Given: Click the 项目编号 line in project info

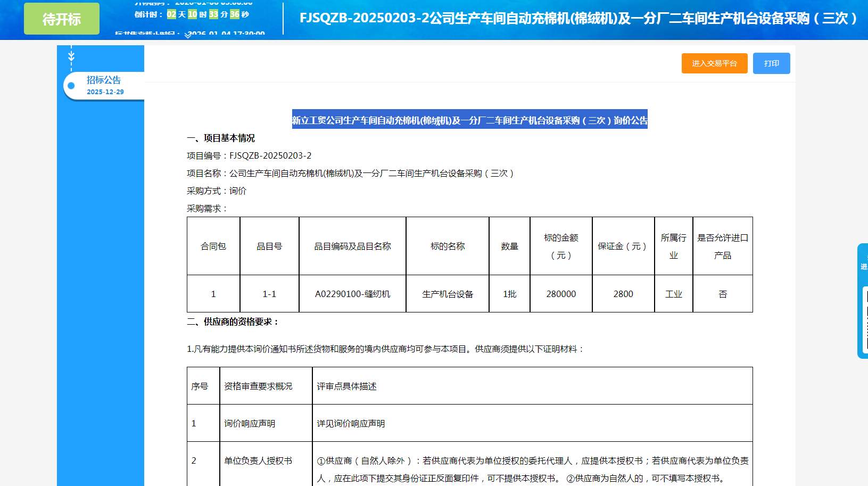Looking at the screenshot, I should coord(249,155).
